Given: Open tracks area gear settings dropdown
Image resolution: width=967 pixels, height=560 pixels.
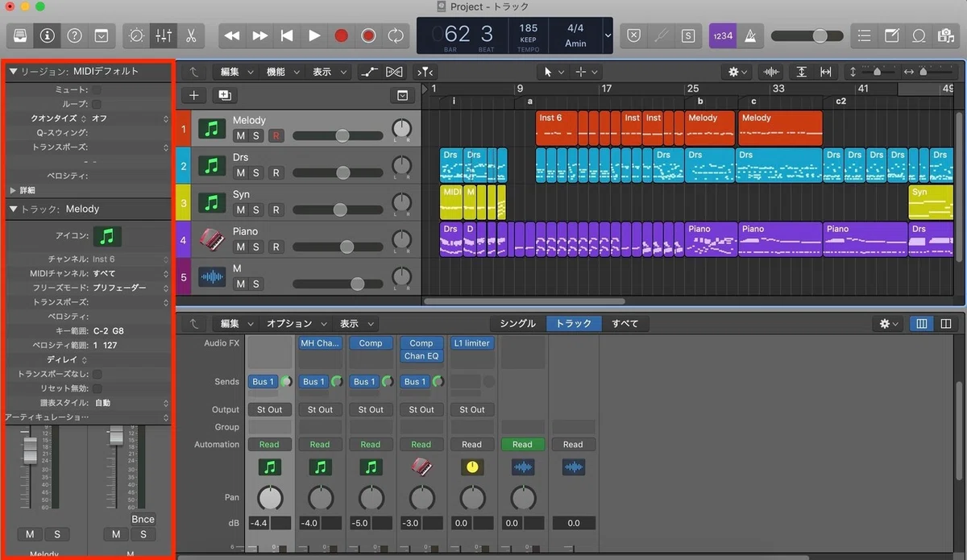Looking at the screenshot, I should coord(737,72).
